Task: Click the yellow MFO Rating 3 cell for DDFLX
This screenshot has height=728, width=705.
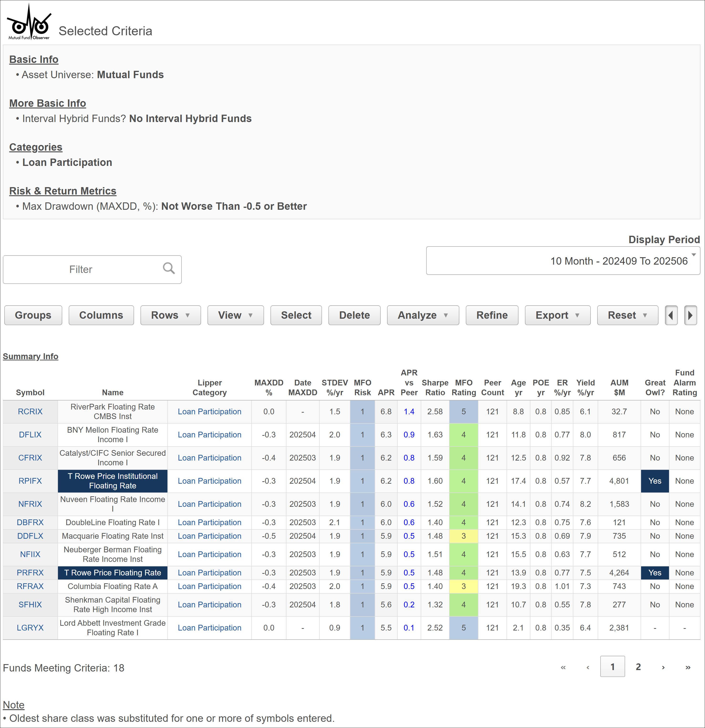Action: click(x=463, y=536)
